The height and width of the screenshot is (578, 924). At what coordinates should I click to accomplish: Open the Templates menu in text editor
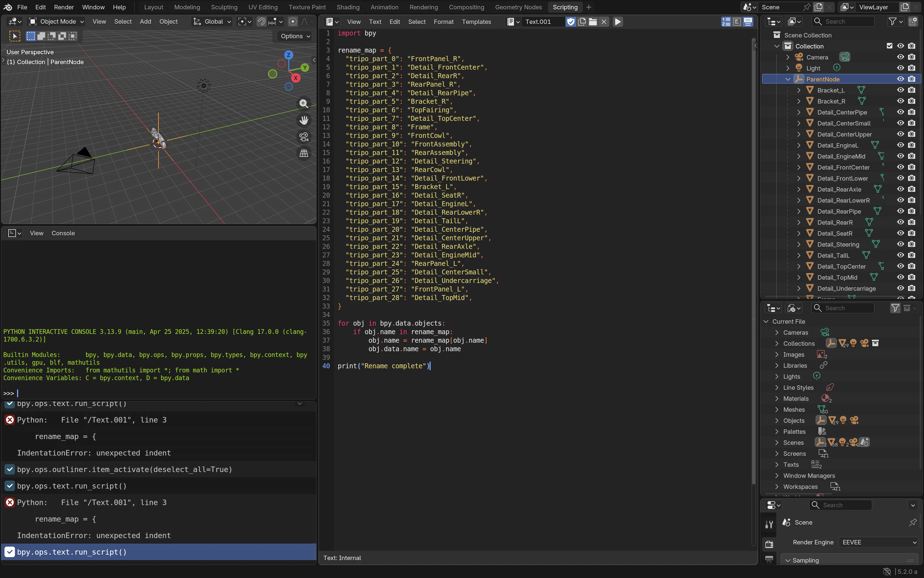pyautogui.click(x=476, y=22)
